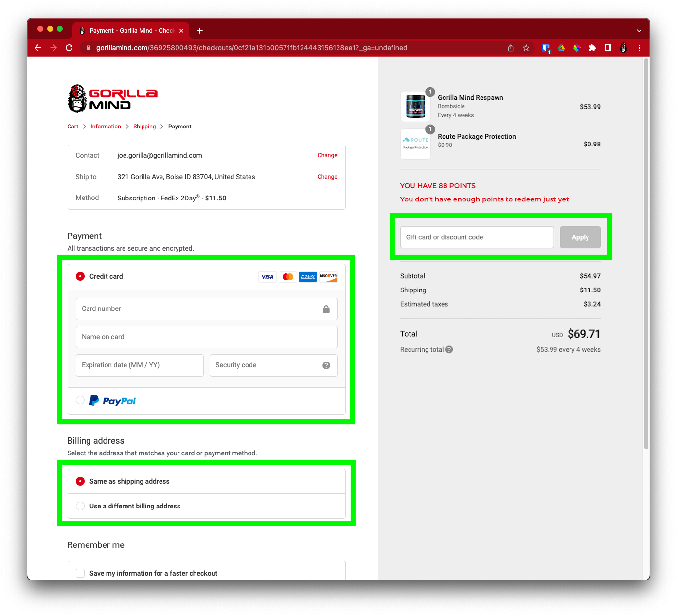Open the browser extensions puzzle icon
This screenshot has width=677, height=616.
tap(592, 48)
